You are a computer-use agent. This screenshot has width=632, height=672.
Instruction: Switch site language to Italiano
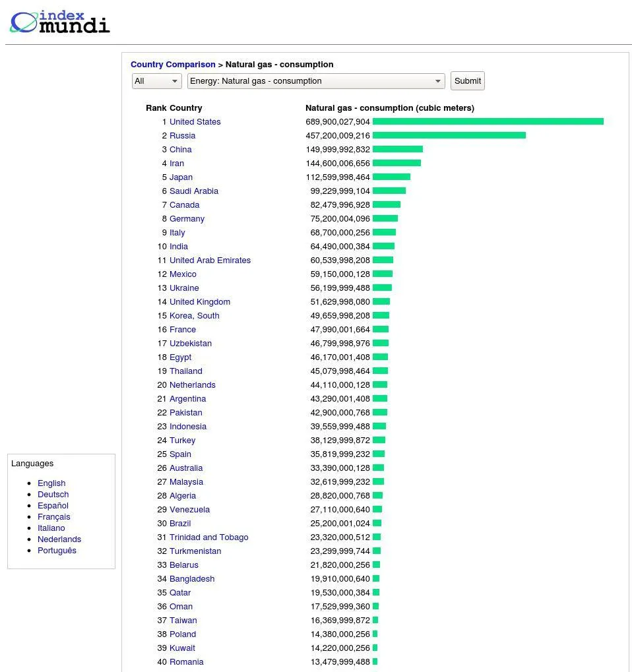click(x=51, y=528)
